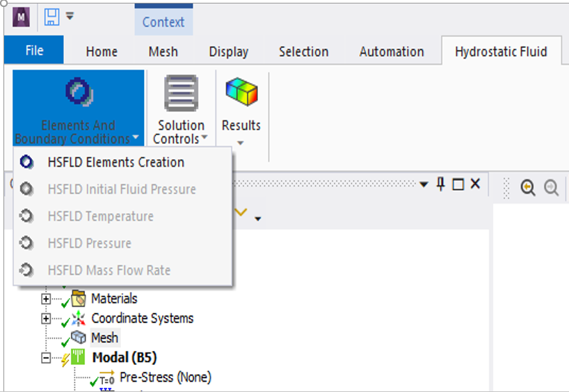Click the Elements And Boundary Conditions ring icon
Image resolution: width=569 pixels, height=392 pixels.
[x=79, y=92]
